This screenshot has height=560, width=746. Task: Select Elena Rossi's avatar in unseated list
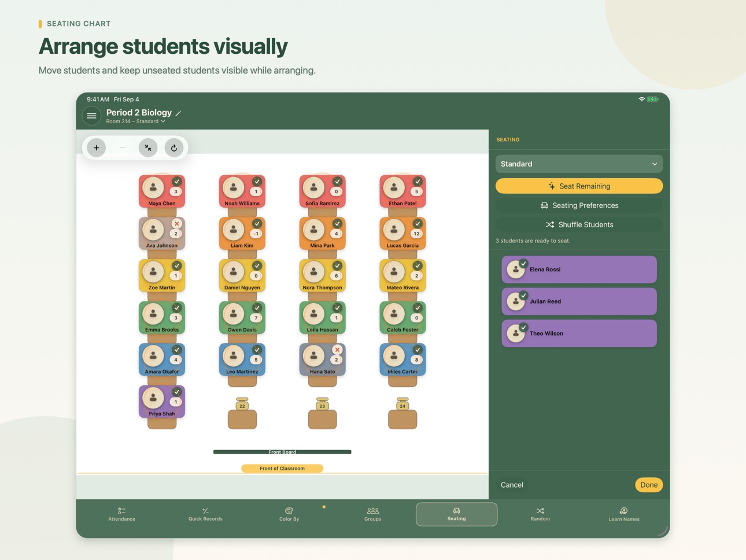pos(516,270)
